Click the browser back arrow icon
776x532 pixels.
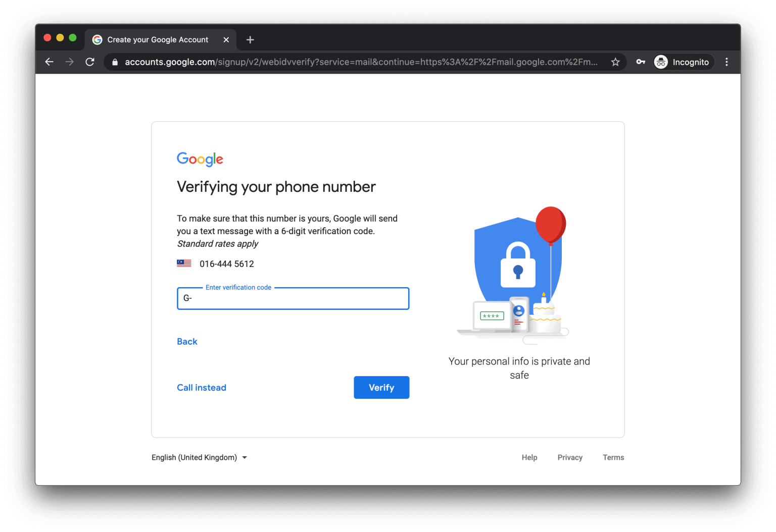point(49,62)
